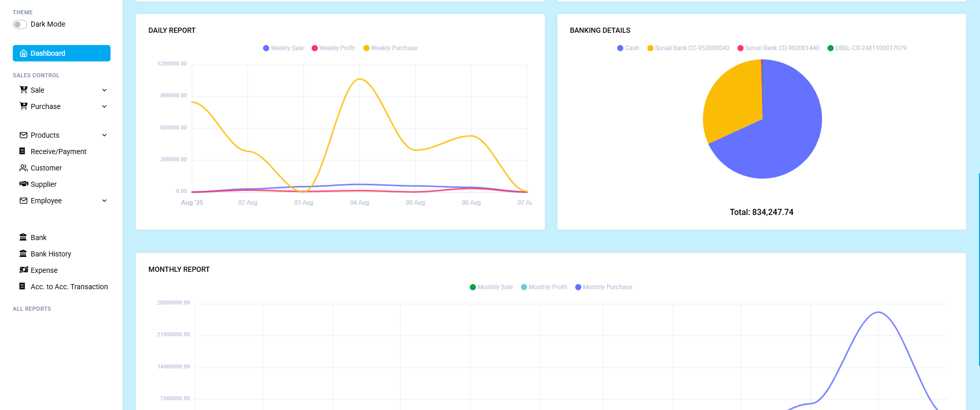Click the Receive/Payment receipt icon

[x=23, y=152]
